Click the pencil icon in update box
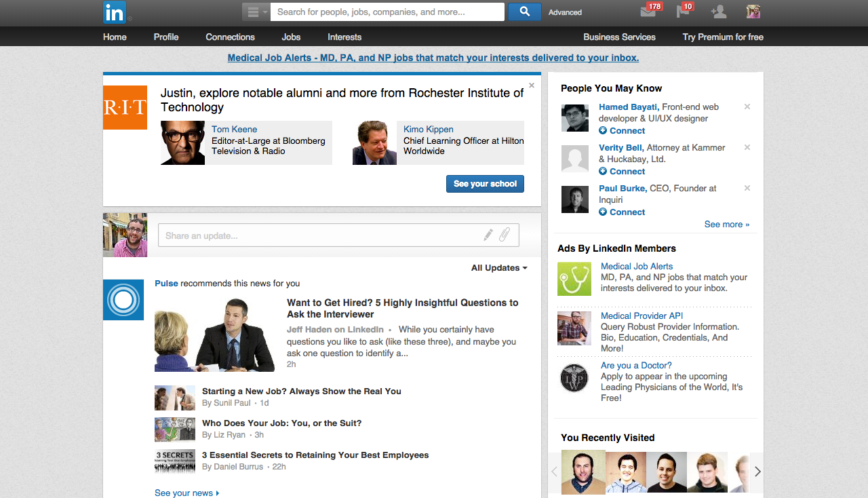 pyautogui.click(x=488, y=235)
